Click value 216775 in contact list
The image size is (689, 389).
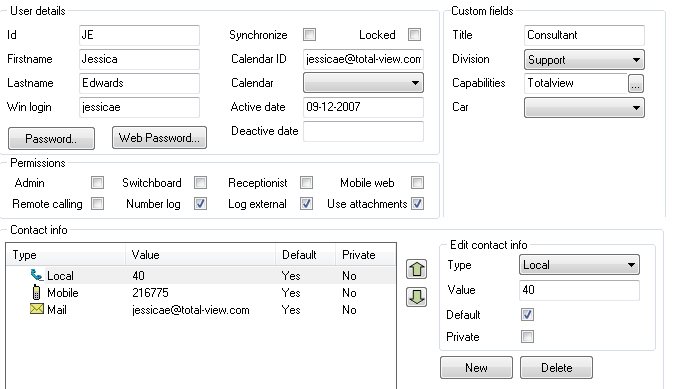click(x=150, y=293)
